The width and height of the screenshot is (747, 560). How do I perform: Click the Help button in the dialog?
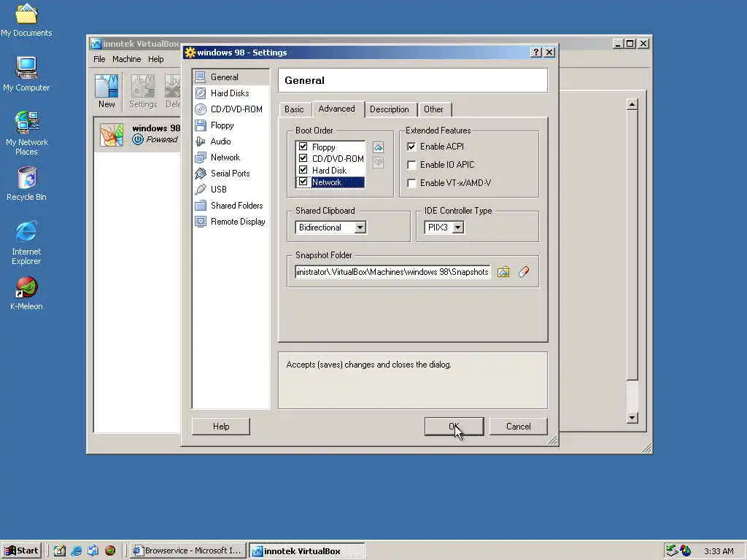click(x=221, y=426)
